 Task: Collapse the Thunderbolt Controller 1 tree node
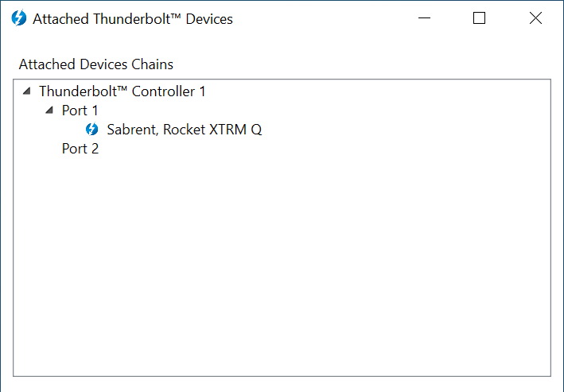(x=26, y=91)
